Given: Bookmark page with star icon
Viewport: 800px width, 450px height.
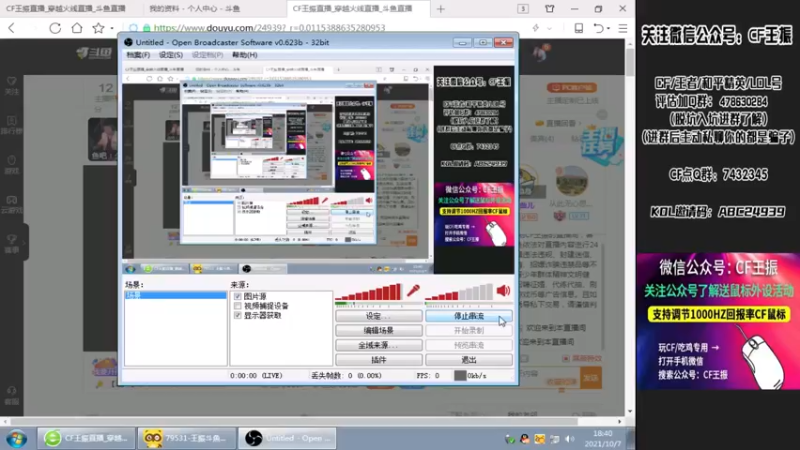Looking at the screenshot, I should tap(98, 28).
